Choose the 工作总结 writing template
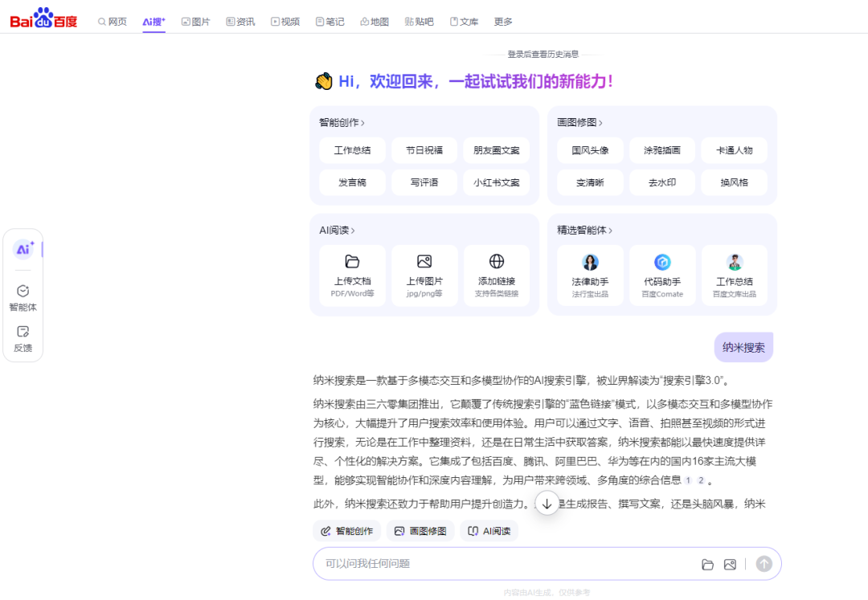Viewport: 868px width, 600px height. click(x=353, y=150)
